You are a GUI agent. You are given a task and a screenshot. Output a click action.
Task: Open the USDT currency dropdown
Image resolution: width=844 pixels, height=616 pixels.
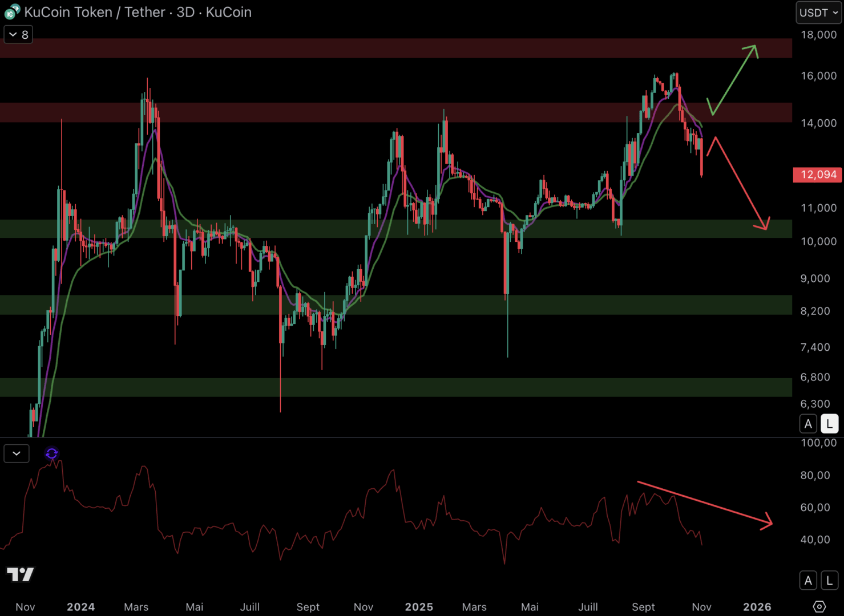pyautogui.click(x=818, y=13)
